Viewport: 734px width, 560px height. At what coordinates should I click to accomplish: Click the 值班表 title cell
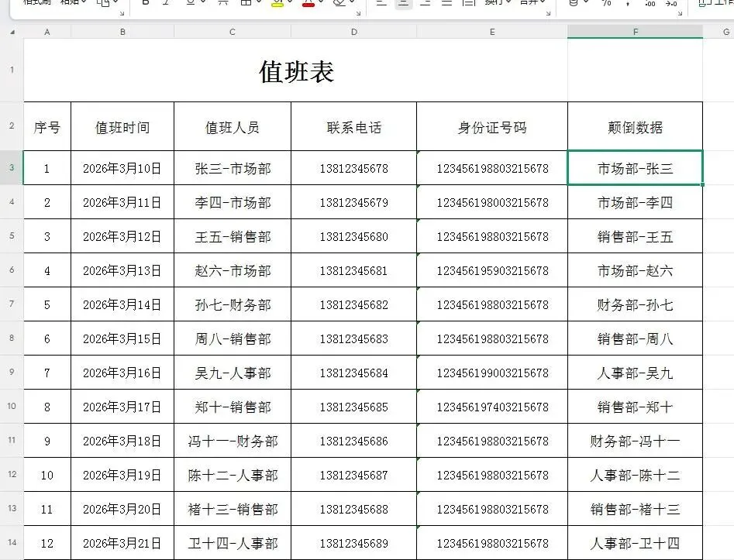point(295,70)
